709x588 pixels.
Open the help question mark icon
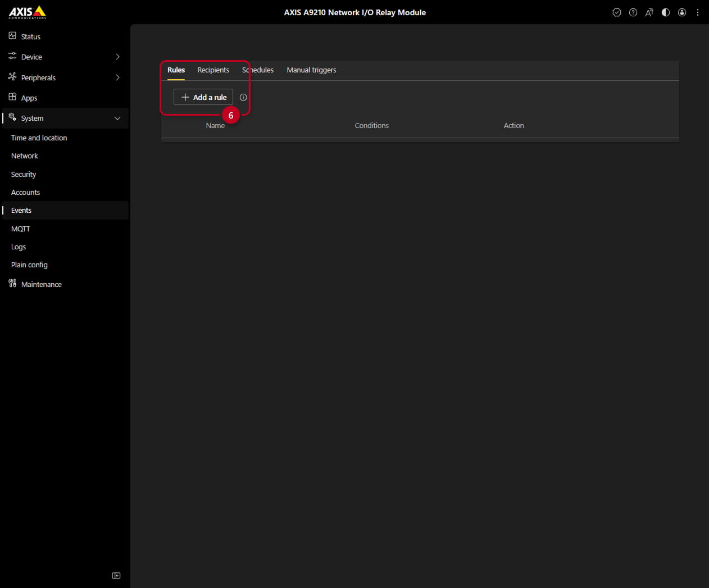(x=633, y=12)
